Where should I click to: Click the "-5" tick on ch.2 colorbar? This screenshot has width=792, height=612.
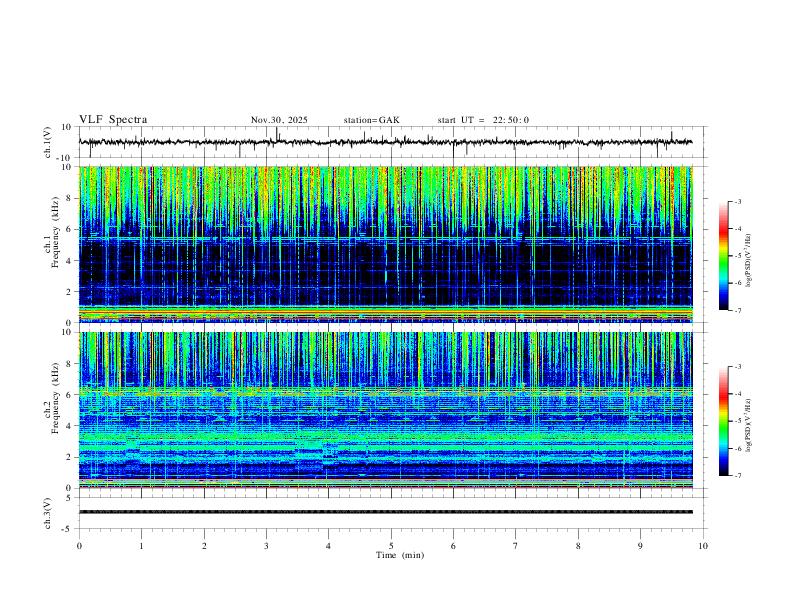click(738, 421)
